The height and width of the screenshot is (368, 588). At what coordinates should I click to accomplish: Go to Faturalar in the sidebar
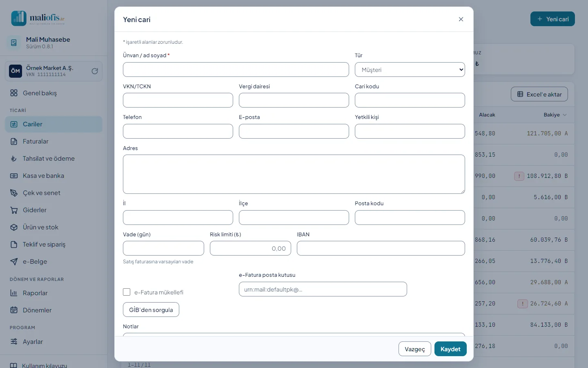(x=54, y=141)
